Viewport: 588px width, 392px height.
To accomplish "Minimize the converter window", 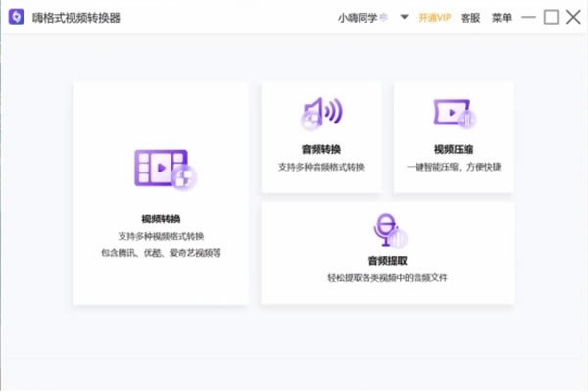I will pyautogui.click(x=528, y=17).
